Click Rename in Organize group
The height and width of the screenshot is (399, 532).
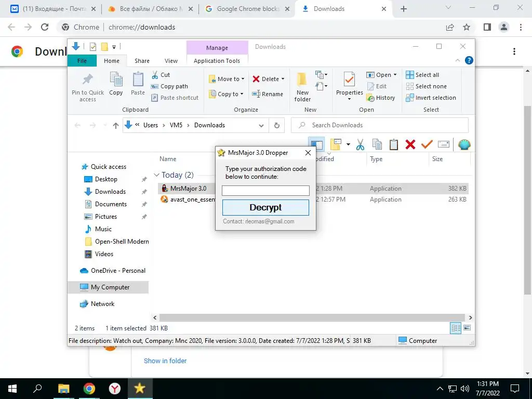(268, 94)
